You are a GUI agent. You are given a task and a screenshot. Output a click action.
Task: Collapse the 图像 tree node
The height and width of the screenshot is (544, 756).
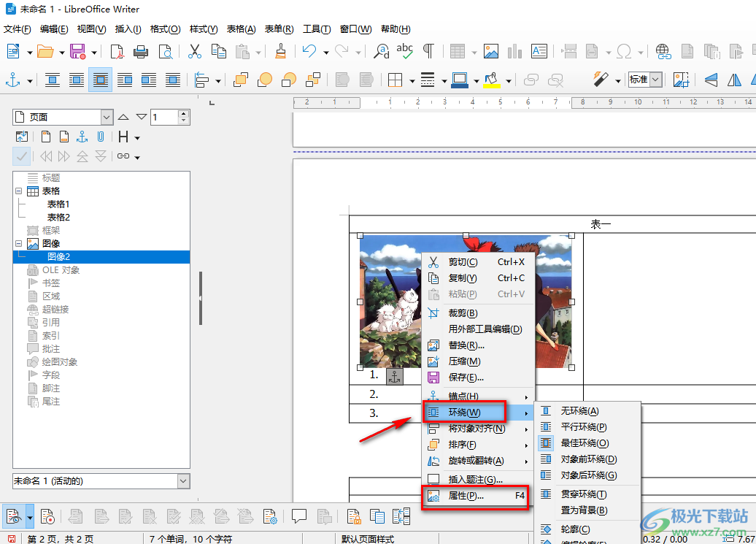tap(19, 244)
